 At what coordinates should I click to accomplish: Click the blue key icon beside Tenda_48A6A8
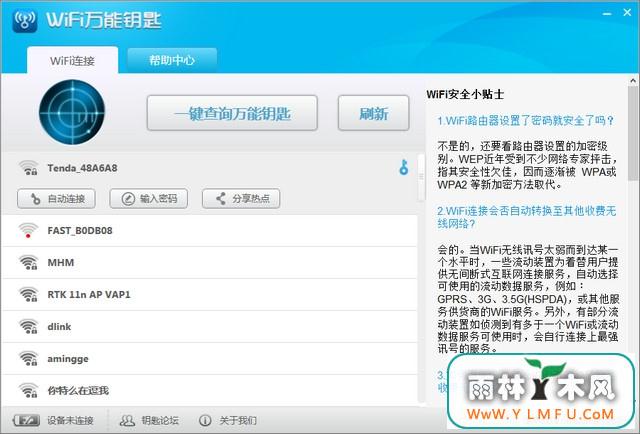[x=404, y=167]
